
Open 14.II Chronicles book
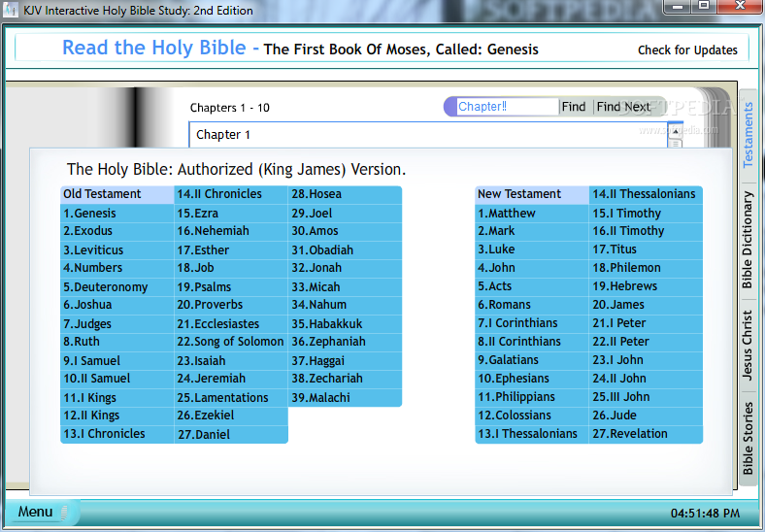click(x=231, y=194)
